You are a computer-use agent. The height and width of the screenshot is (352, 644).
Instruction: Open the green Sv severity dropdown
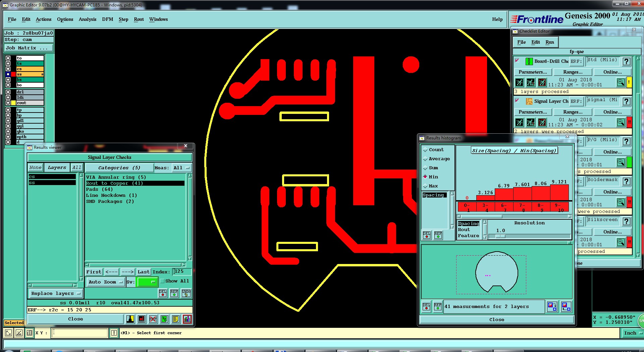click(x=147, y=282)
